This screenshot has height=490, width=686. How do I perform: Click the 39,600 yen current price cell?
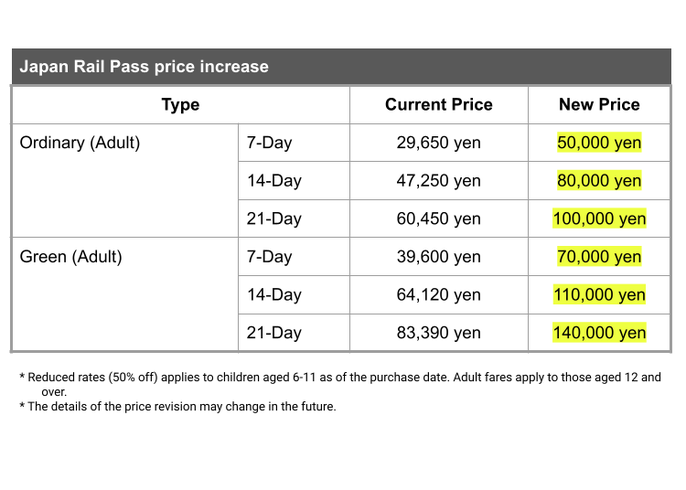pos(439,257)
